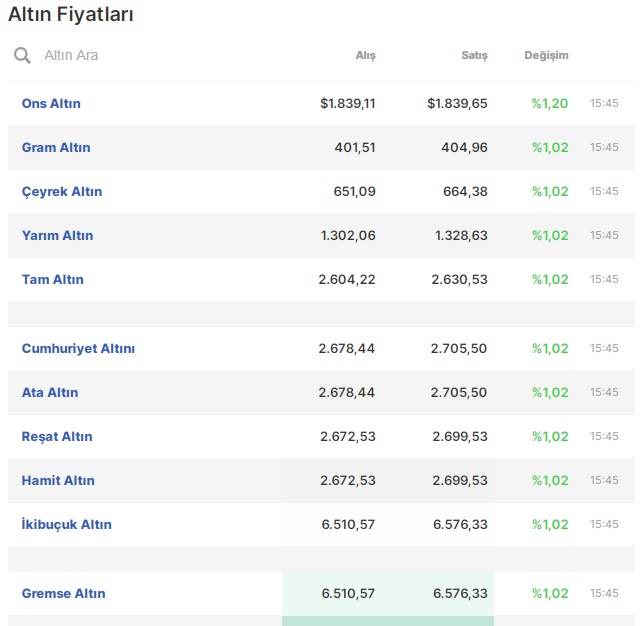The height and width of the screenshot is (626, 640).
Task: Select the Ata Altın link
Action: click(x=50, y=392)
